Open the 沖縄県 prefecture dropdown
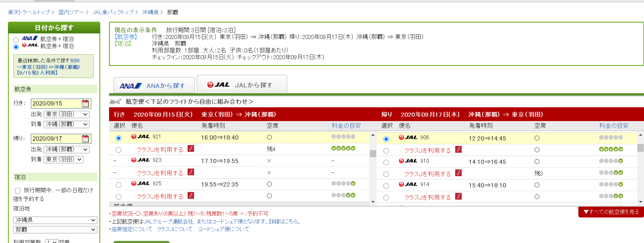Viewport: 644px width, 243px height. click(55, 220)
